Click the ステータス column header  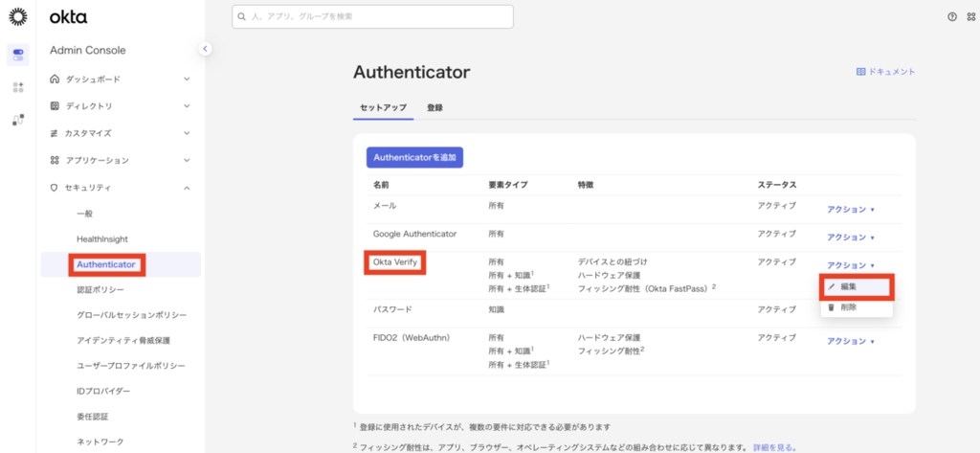[x=777, y=185]
